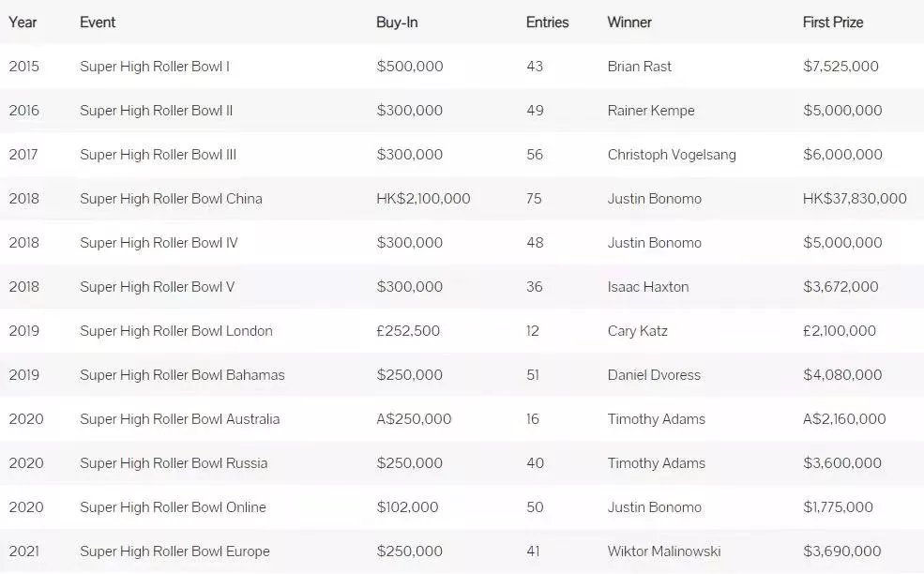Click Wiktor Malinowski winner name
Viewport: 924px width, 574px height.
coord(664,551)
